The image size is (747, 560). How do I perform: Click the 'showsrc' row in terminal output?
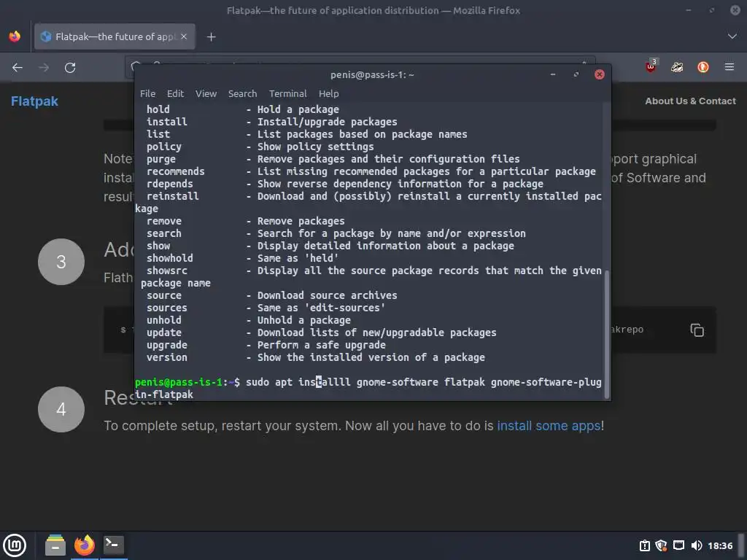368,276
